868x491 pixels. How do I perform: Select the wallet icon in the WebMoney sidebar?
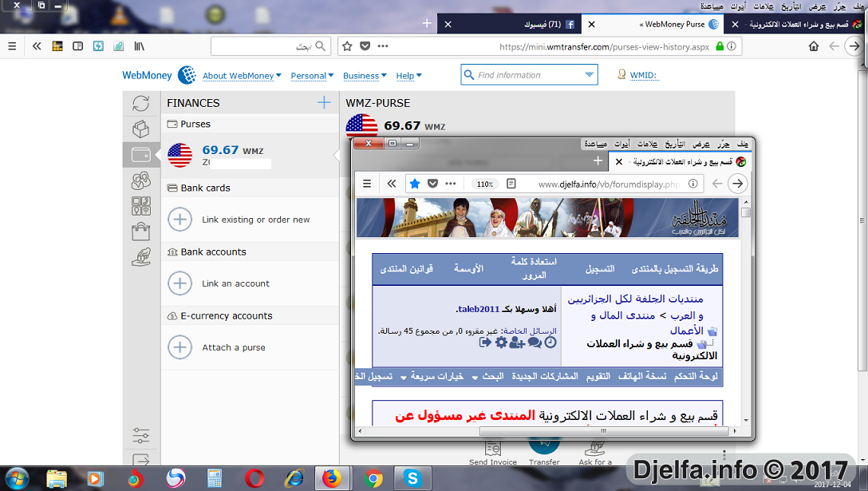[x=140, y=155]
